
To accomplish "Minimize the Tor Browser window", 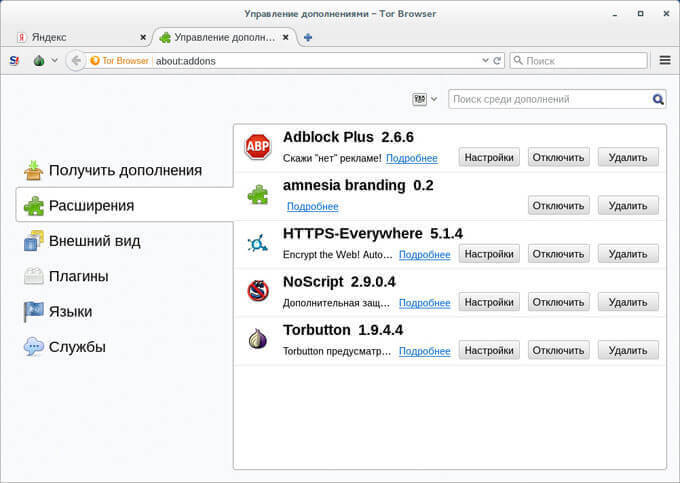I will [x=615, y=15].
